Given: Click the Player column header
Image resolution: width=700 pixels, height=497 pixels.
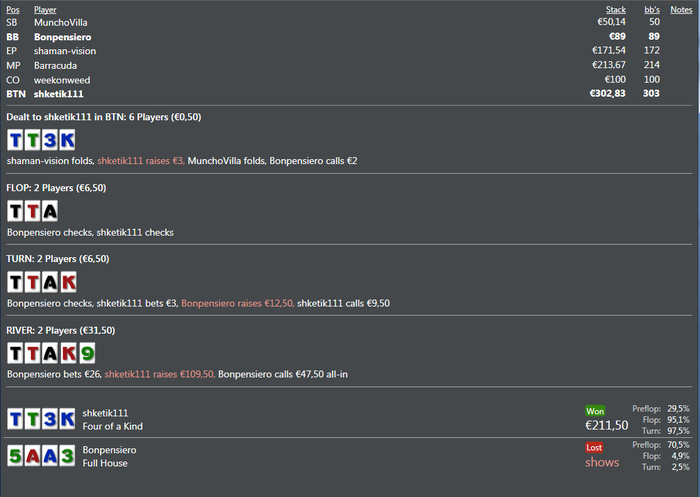Looking at the screenshot, I should click(45, 9).
